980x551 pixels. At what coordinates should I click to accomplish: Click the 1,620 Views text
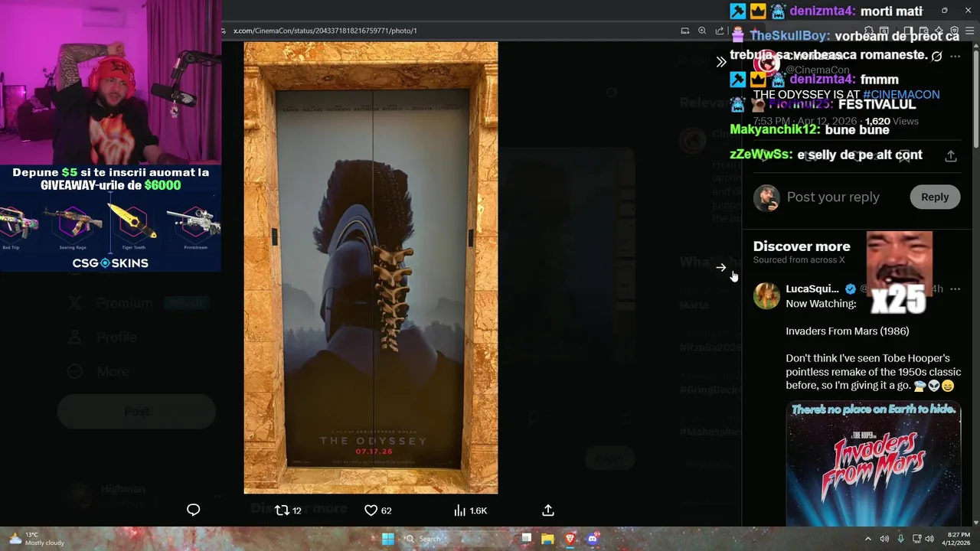tap(891, 121)
